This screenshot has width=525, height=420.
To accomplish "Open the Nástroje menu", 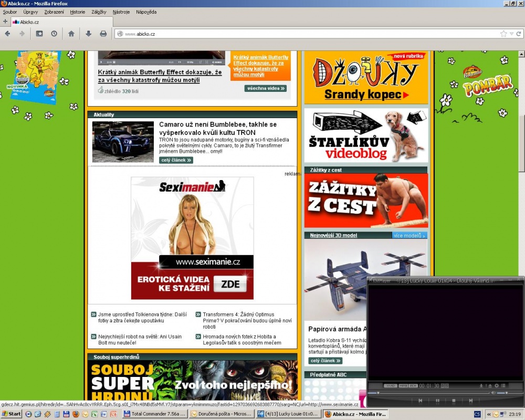I will 121,12.
